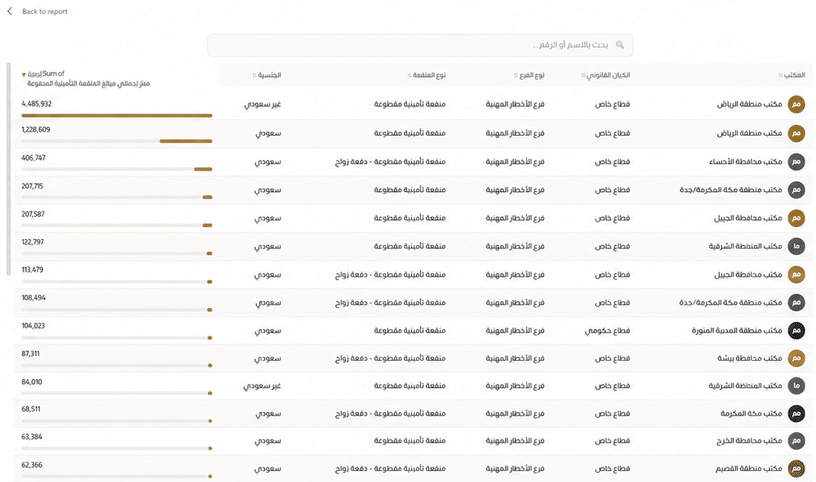The width and height of the screenshot is (816, 482).
Task: Sort by the نوع الفرع column header
Action: point(529,75)
